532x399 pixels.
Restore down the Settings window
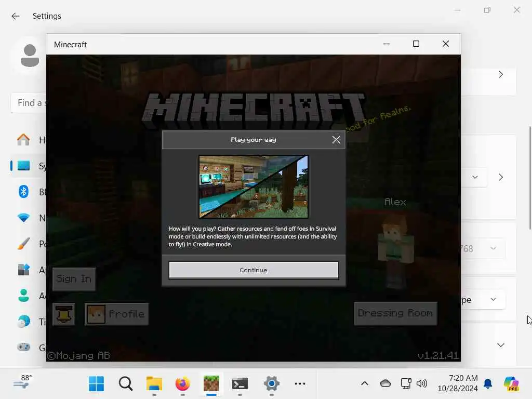(x=487, y=10)
